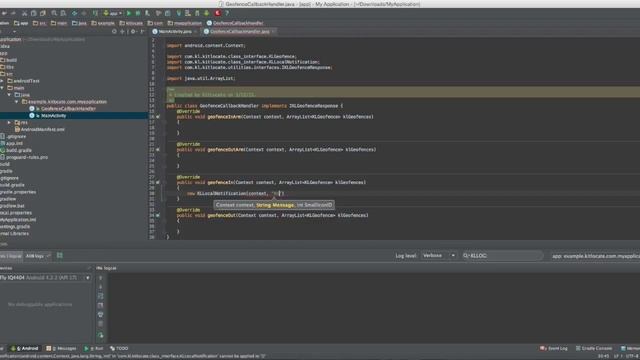
Task: Select 'app' in the navigation breadcrumb
Action: pyautogui.click(x=21, y=23)
